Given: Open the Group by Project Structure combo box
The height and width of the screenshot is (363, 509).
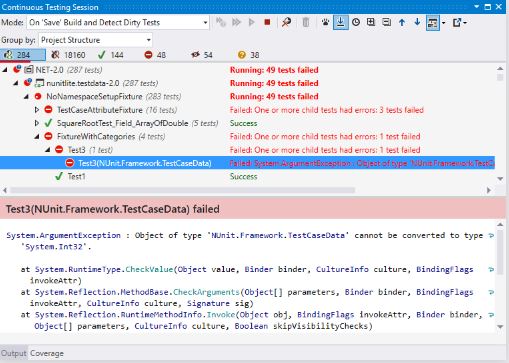Looking at the screenshot, I should pyautogui.click(x=95, y=40).
